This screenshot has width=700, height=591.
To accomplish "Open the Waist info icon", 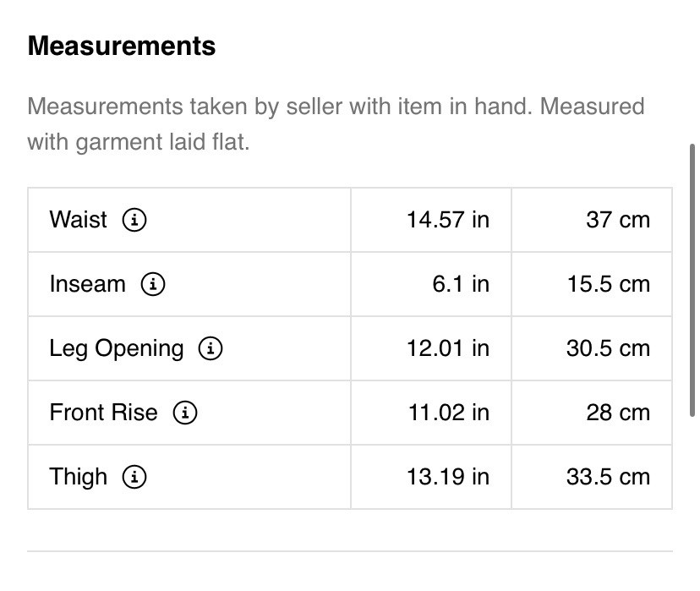I will pyautogui.click(x=134, y=220).
